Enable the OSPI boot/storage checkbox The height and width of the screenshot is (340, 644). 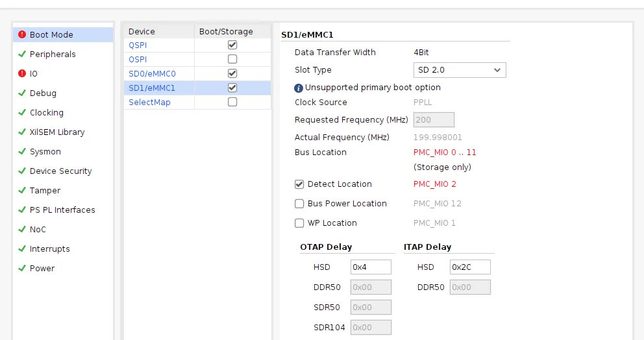pyautogui.click(x=232, y=59)
